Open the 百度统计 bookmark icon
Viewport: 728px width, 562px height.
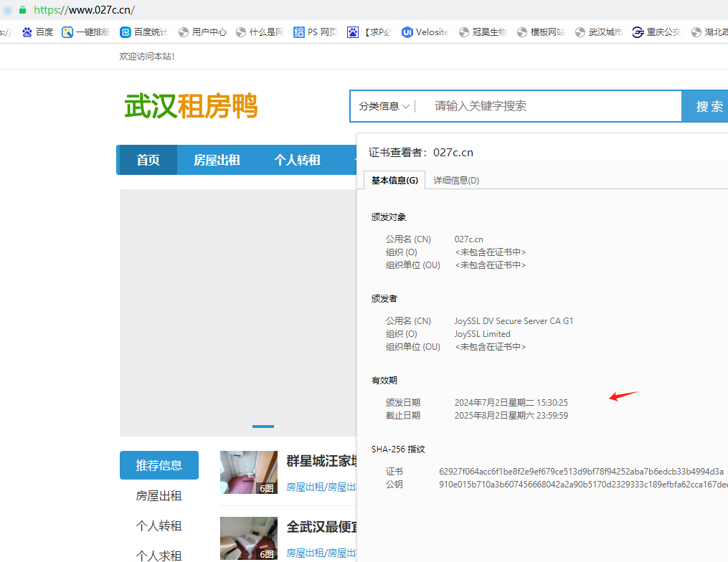(126, 32)
